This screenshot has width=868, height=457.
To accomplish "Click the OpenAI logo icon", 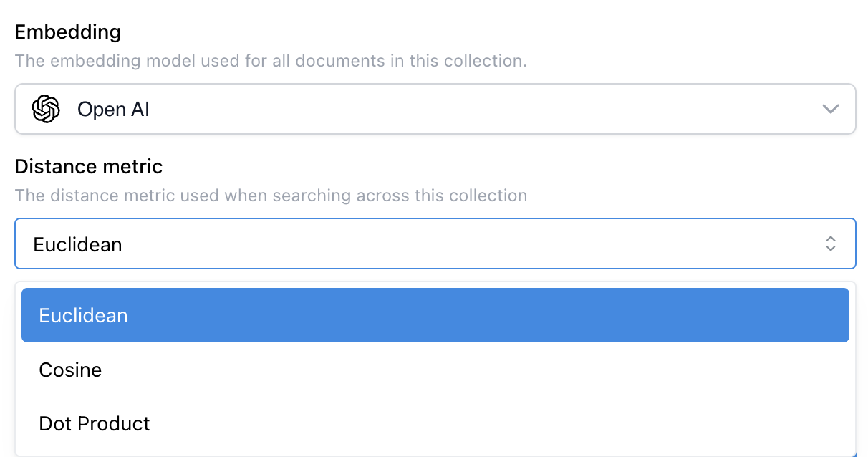I will (x=46, y=110).
